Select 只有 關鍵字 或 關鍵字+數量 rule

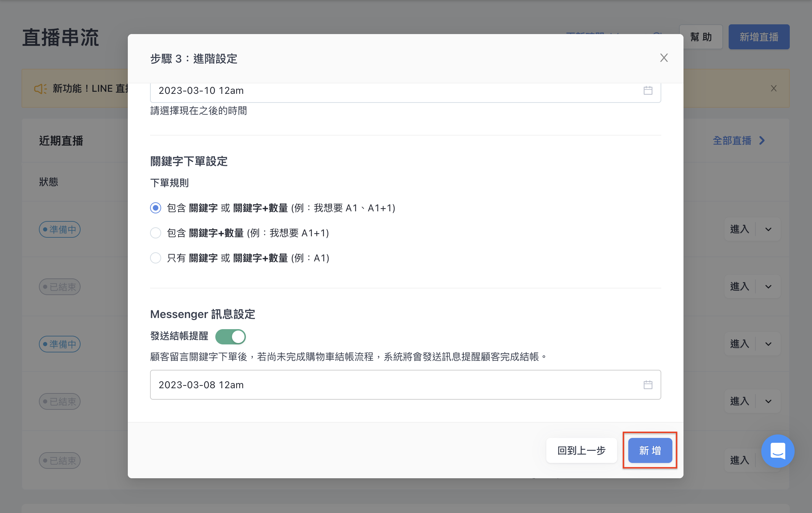[x=156, y=258]
